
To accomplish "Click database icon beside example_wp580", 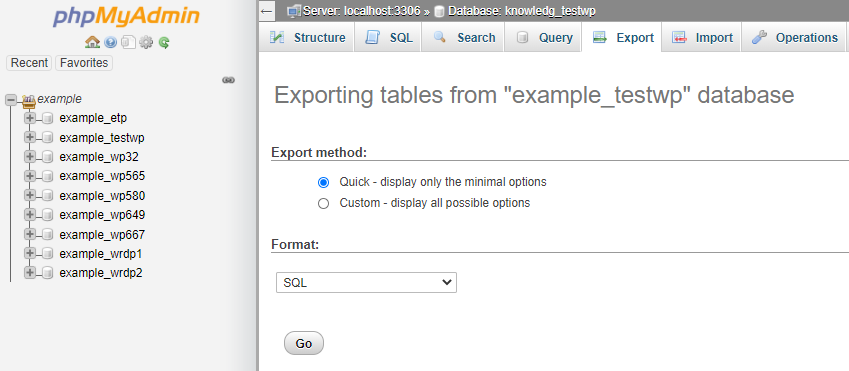I will pos(48,196).
